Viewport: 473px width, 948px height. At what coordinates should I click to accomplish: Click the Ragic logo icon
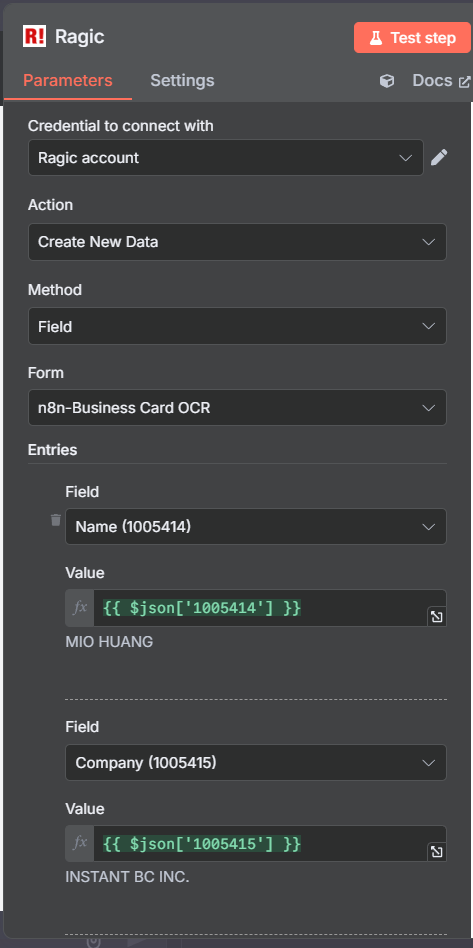tap(34, 37)
